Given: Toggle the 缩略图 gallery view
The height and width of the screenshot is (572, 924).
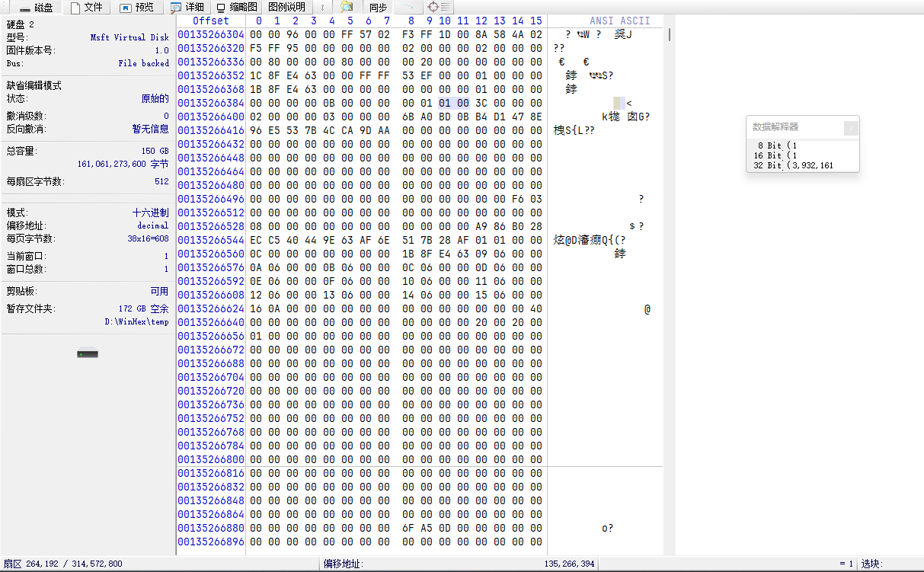Looking at the screenshot, I should click(236, 8).
